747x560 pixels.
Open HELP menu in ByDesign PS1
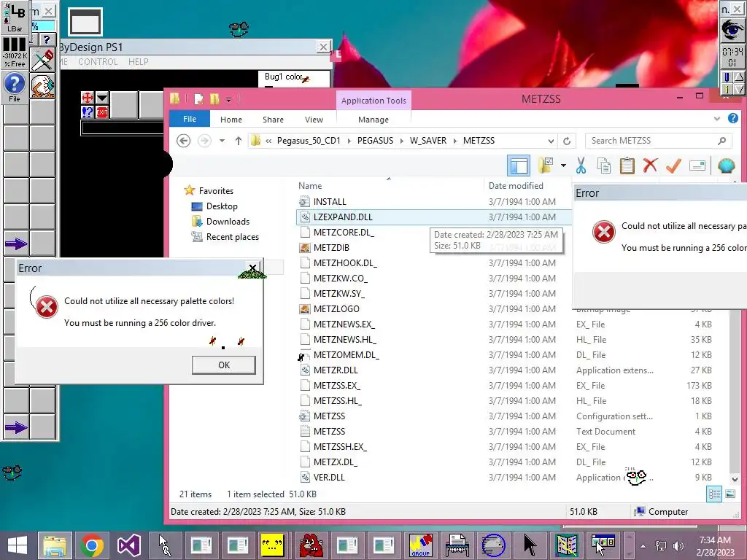click(138, 62)
